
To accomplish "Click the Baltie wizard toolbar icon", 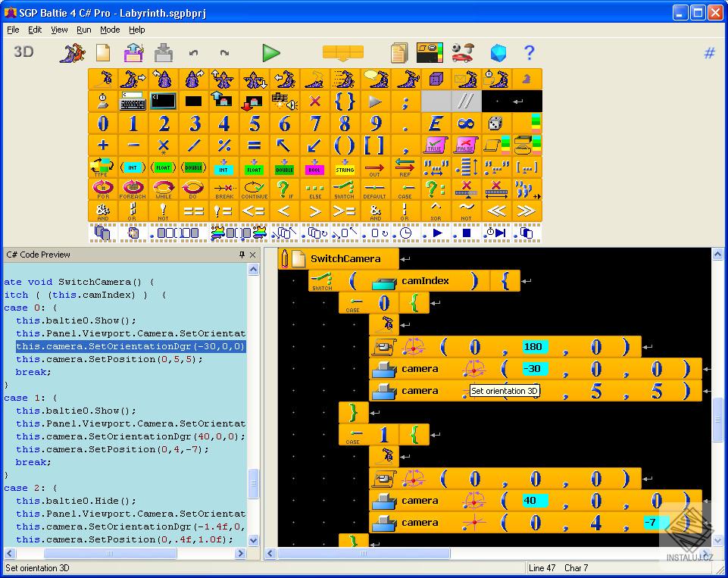I will 73,52.
